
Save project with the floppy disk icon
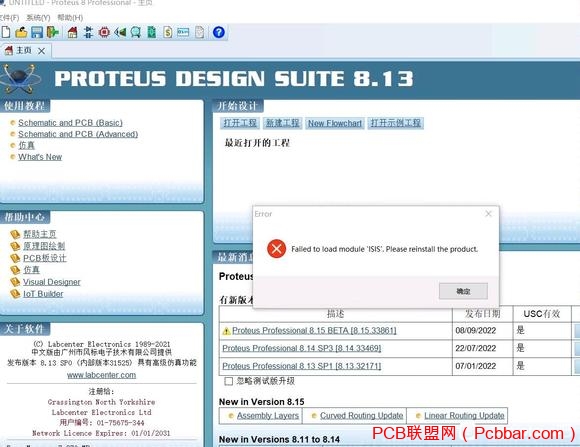(37, 32)
